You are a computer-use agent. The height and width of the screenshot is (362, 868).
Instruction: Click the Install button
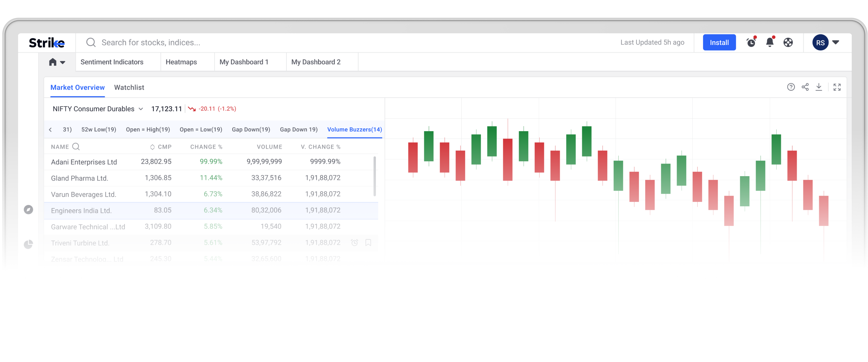tap(719, 42)
